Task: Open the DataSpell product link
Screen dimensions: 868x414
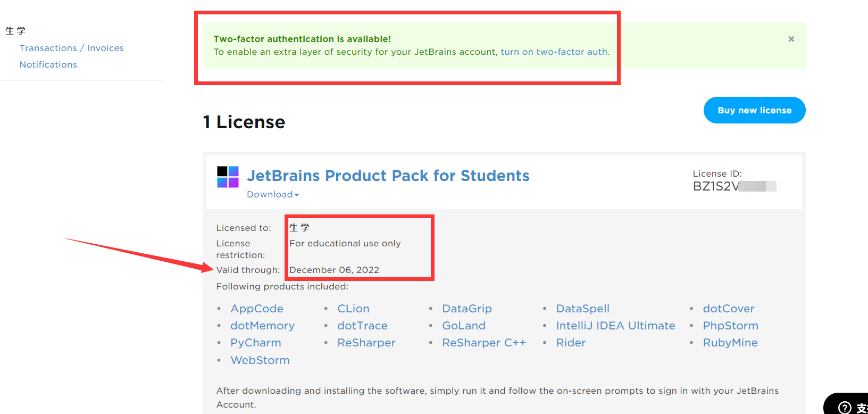Action: (x=582, y=309)
